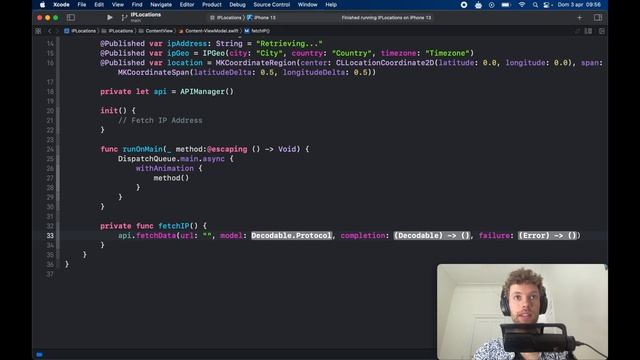Open the Apple menu
The width and height of the screenshot is (640, 360).
click(42, 5)
